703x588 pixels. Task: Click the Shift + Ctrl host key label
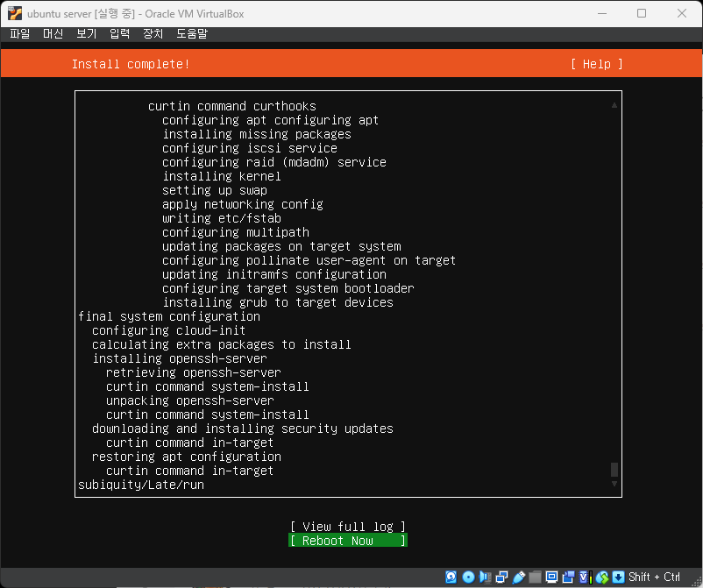click(654, 577)
